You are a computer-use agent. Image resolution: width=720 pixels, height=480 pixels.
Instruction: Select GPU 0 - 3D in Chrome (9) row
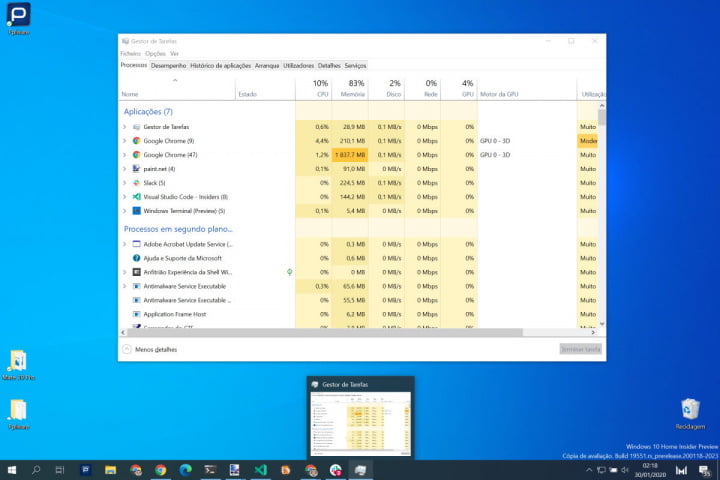(495, 141)
